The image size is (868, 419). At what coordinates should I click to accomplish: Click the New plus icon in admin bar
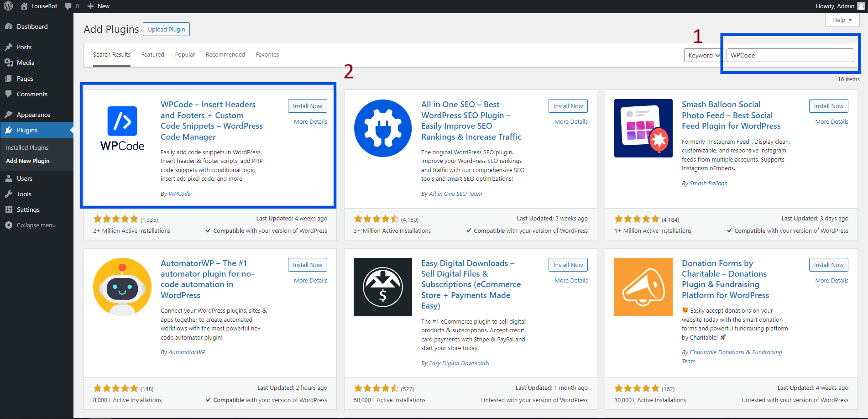point(90,6)
